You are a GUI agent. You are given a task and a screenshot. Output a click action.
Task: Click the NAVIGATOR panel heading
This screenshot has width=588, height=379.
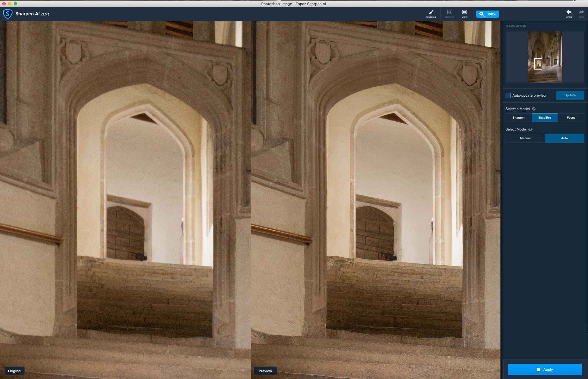[x=516, y=26]
